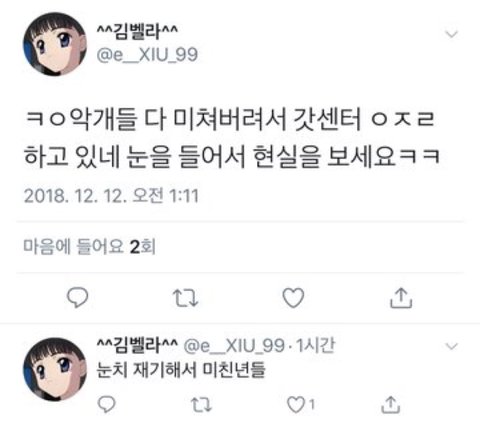Open the reply tweet options chevron
The image size is (480, 422).
(x=452, y=346)
